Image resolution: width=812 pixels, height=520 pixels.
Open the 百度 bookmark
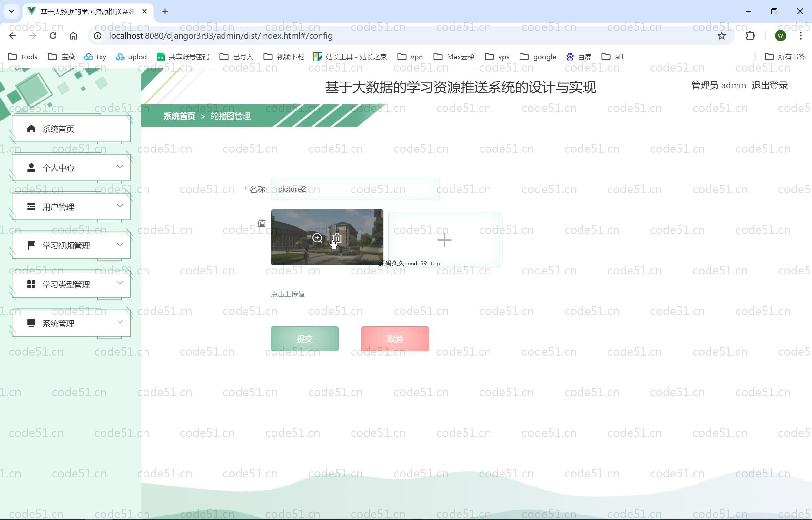579,57
